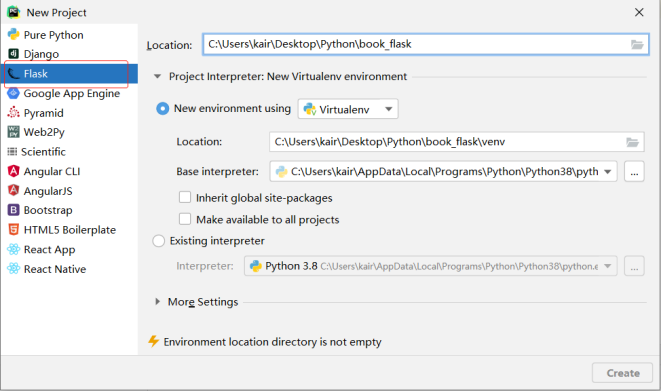
Task: Choose Scientific project type
Action: [x=43, y=152]
